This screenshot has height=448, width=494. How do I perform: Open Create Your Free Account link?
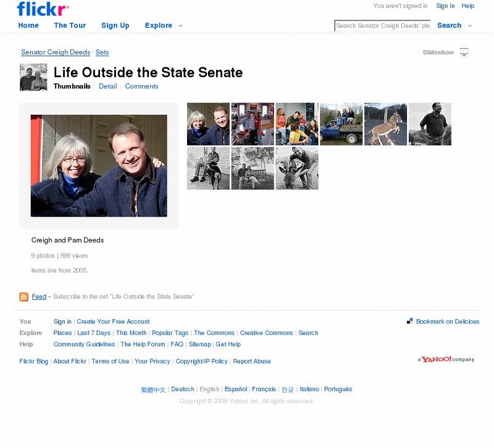click(x=113, y=321)
